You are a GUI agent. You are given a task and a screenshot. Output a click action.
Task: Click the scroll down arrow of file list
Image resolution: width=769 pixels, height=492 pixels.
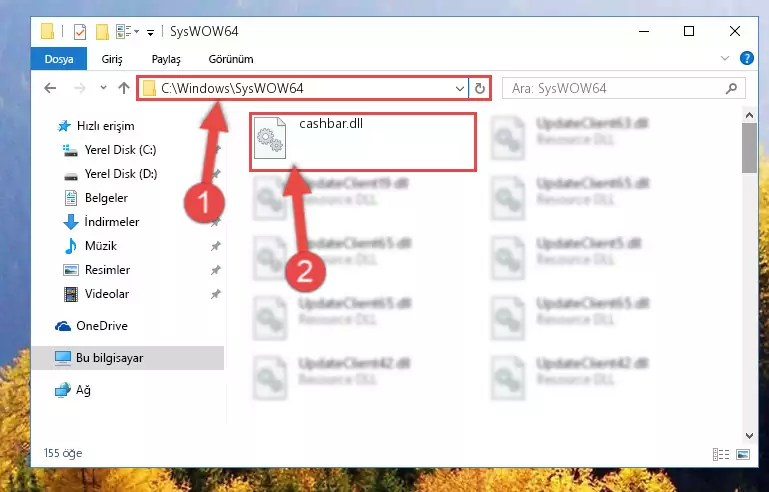click(749, 436)
